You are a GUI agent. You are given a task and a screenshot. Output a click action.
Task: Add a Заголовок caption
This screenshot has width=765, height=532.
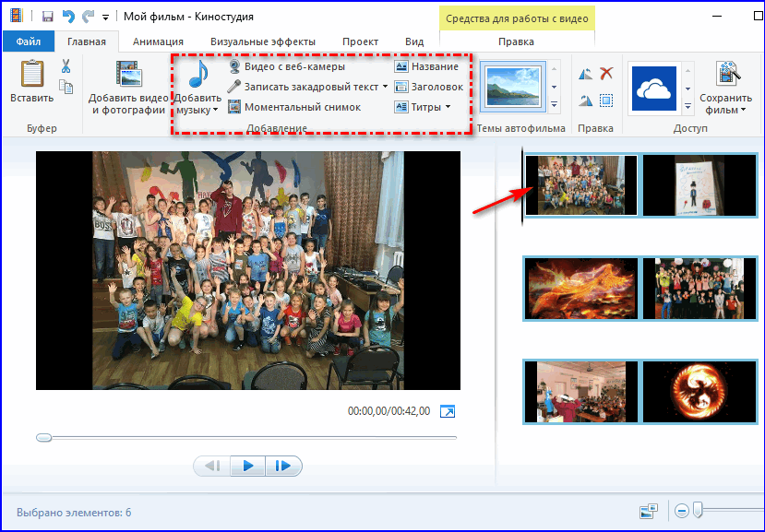click(428, 87)
